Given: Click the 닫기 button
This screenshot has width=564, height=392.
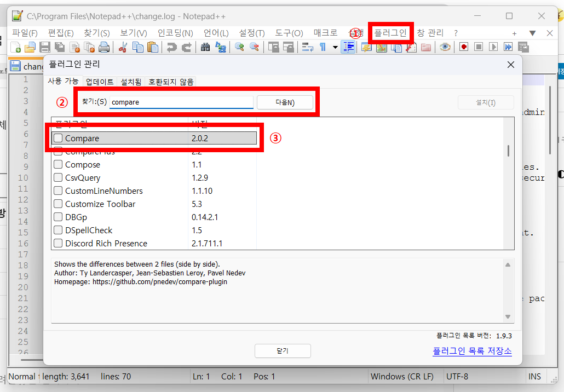Looking at the screenshot, I should (283, 350).
